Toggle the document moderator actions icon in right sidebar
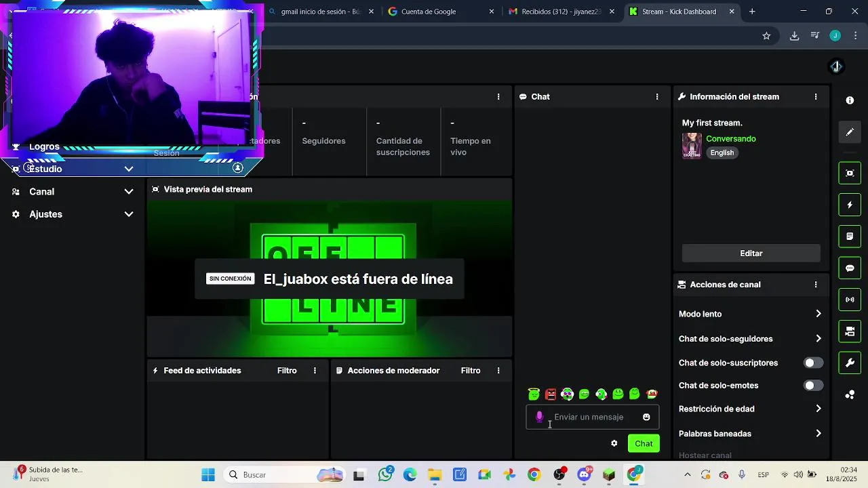The width and height of the screenshot is (868, 488). (850, 237)
